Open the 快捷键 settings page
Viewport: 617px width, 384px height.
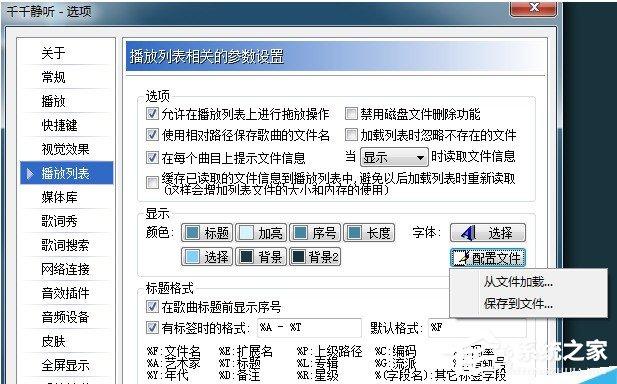click(x=59, y=125)
